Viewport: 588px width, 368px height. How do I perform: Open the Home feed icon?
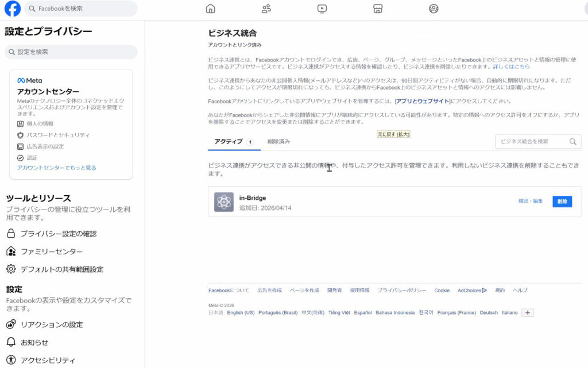(211, 9)
